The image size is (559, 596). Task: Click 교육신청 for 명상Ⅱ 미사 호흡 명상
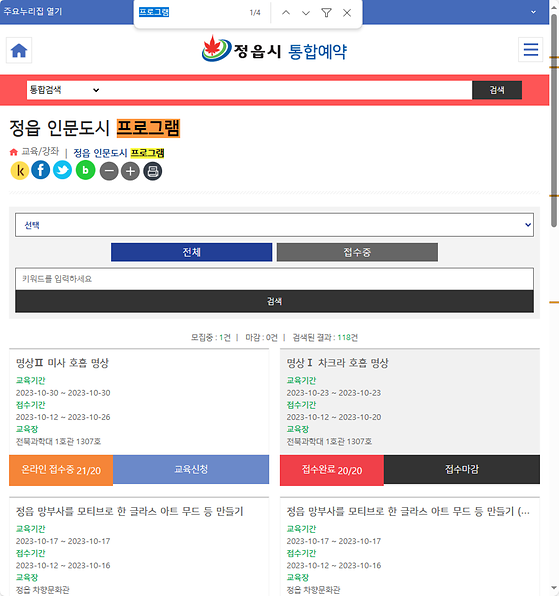pyautogui.click(x=191, y=469)
